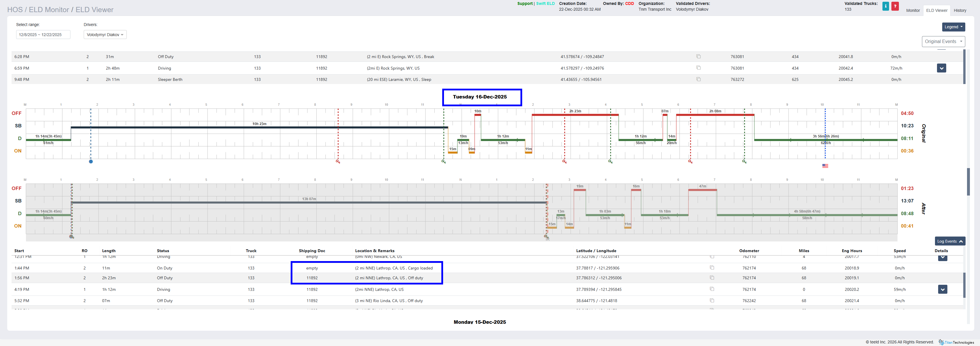Open the Legend dropdown
This screenshot has height=346, width=980.
click(953, 27)
